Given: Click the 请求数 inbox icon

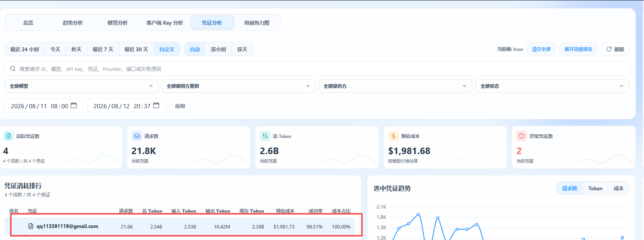Looking at the screenshot, I should coord(137,136).
